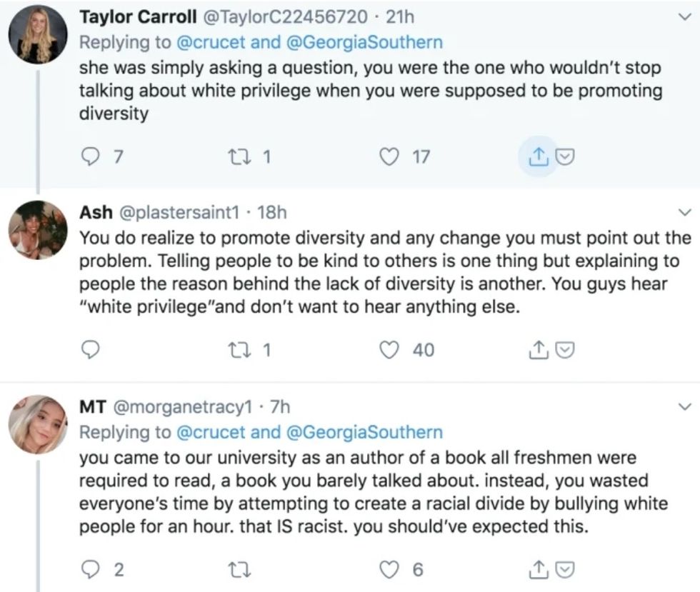This screenshot has height=592, width=700.
Task: Like MT's tweet with 6 likes
Action: pyautogui.click(x=391, y=569)
